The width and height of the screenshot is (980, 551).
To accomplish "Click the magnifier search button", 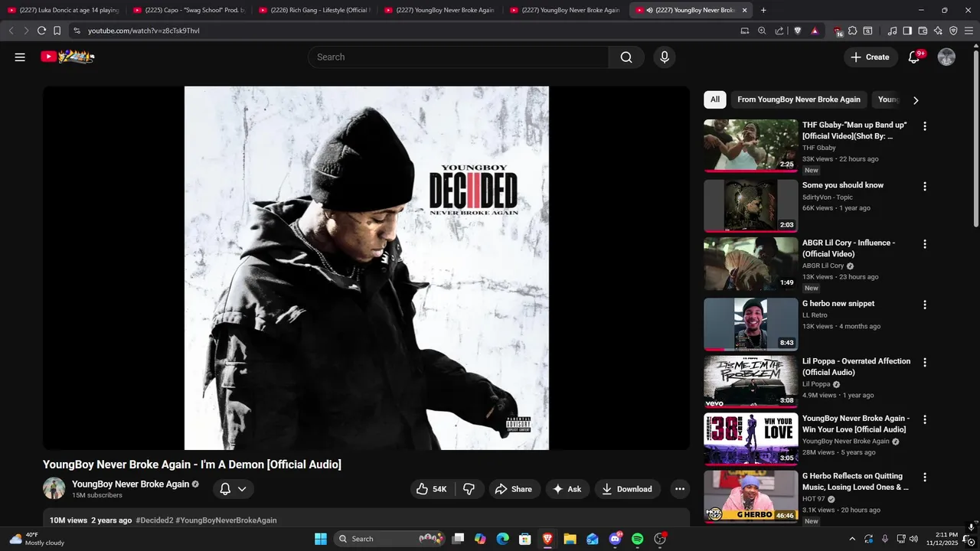I will click(626, 57).
